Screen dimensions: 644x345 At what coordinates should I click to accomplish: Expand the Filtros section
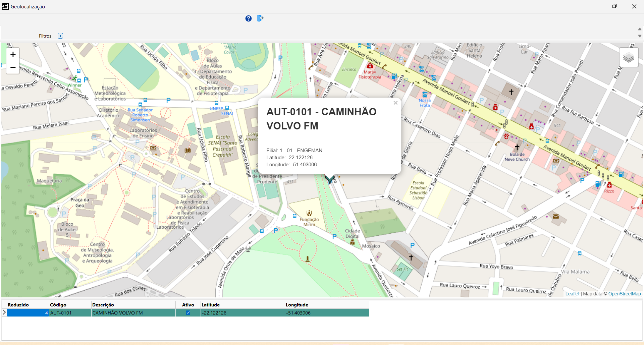pos(60,36)
